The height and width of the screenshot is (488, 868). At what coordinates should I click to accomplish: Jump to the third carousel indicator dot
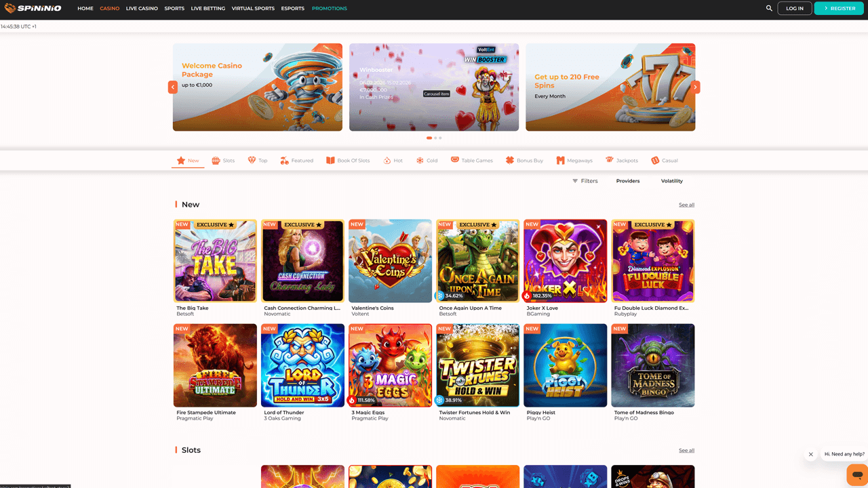click(x=440, y=138)
